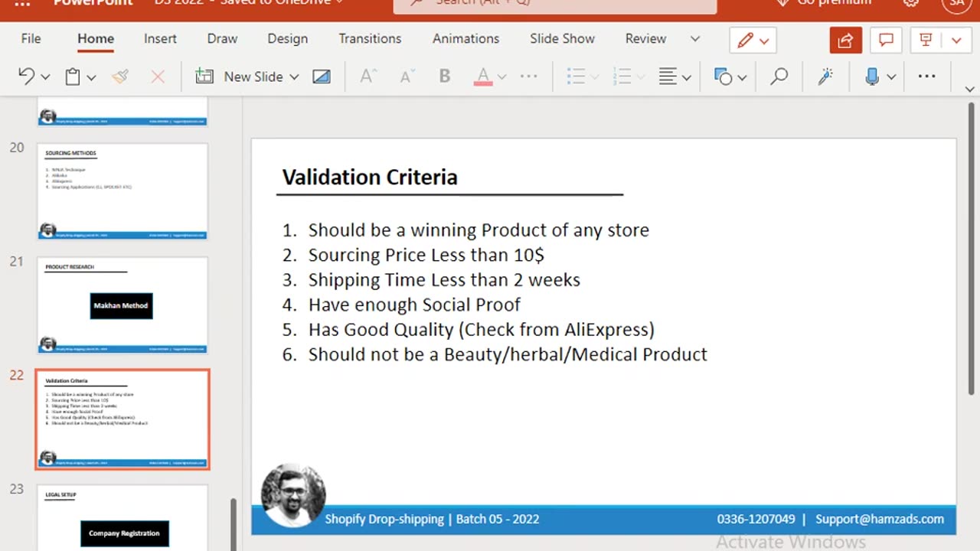The width and height of the screenshot is (980, 551).
Task: Open more font options ellipsis
Action: tap(529, 77)
